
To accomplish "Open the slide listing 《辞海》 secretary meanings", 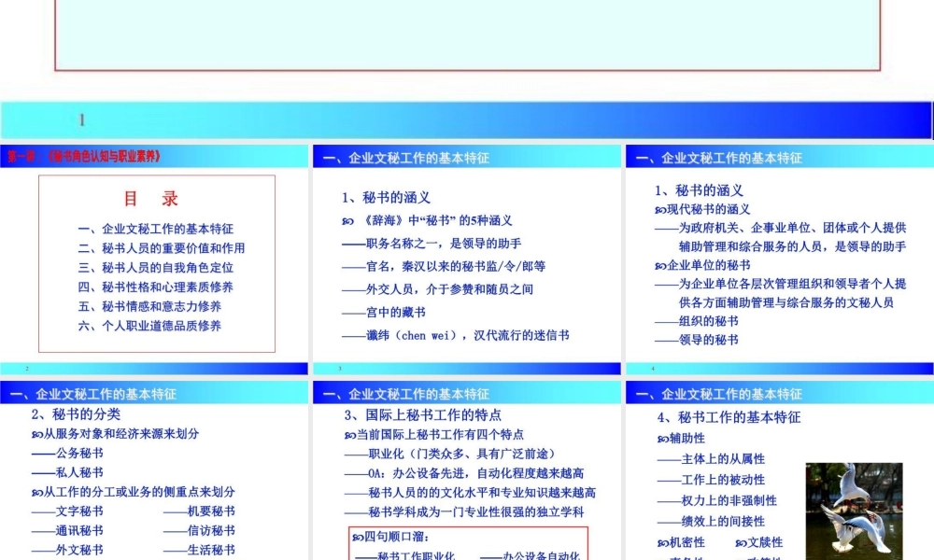I will coord(466,259).
